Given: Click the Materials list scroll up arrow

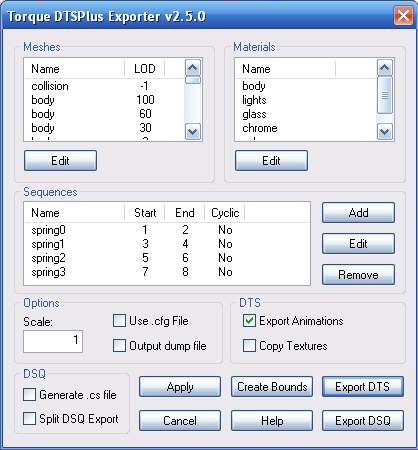Looking at the screenshot, I should pos(385,68).
